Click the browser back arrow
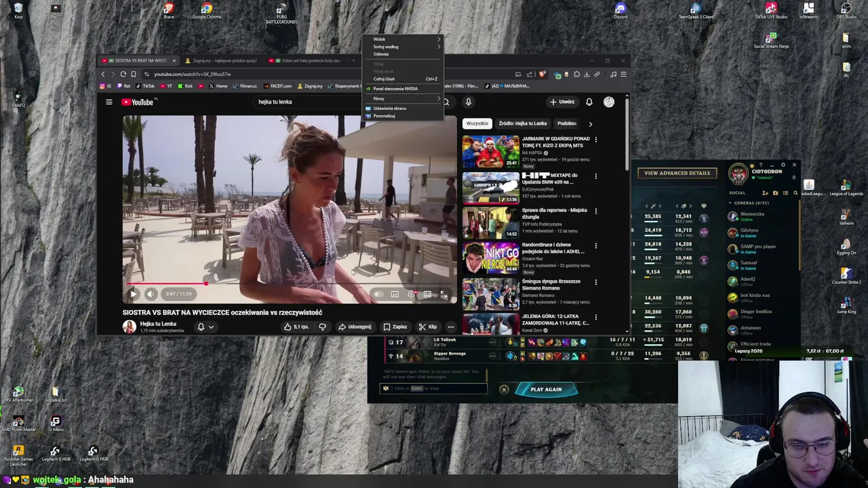Screen dimensions: 868x488 tap(103, 74)
